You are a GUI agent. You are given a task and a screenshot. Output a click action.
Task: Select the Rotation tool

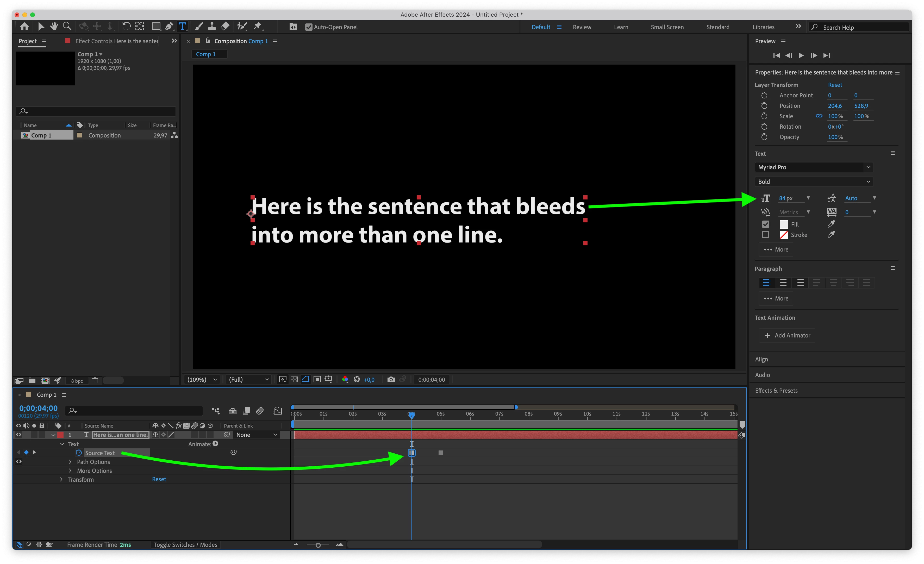(126, 26)
